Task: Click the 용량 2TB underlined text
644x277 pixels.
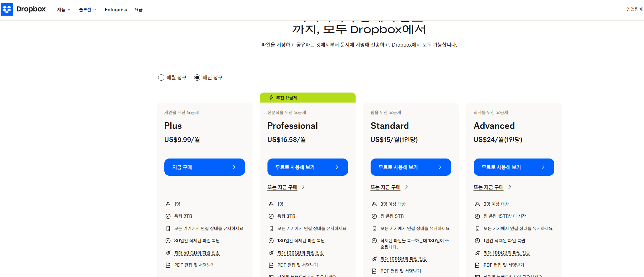Action: pyautogui.click(x=183, y=216)
